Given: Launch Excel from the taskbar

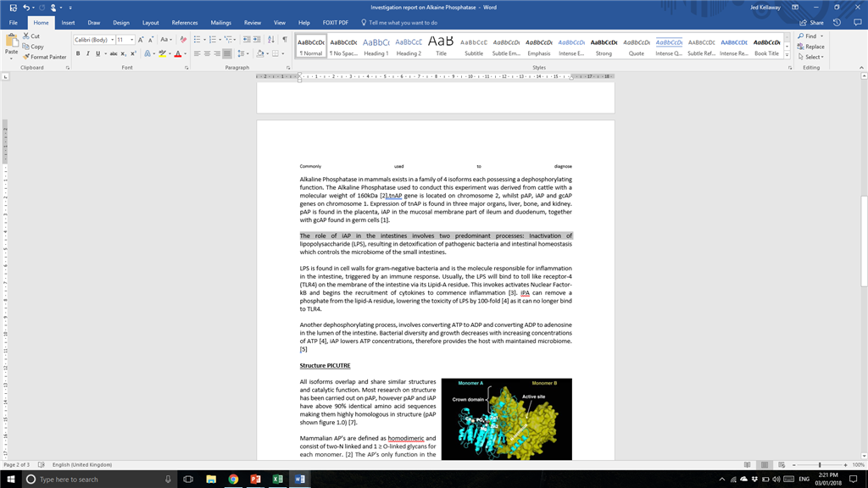Looking at the screenshot, I should pyautogui.click(x=278, y=480).
